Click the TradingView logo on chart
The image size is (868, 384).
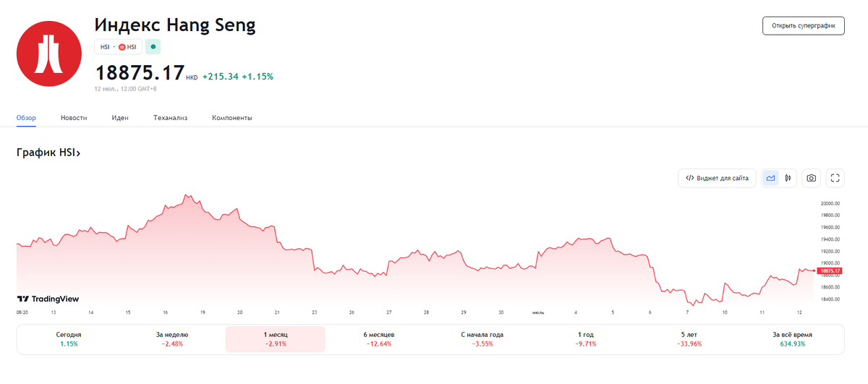click(x=48, y=299)
